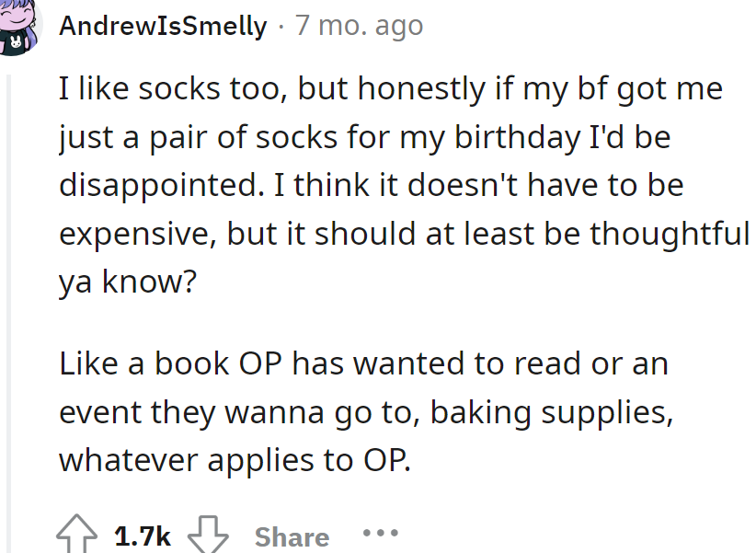
Task: Click the 1.7k vote count
Action: pos(143,534)
